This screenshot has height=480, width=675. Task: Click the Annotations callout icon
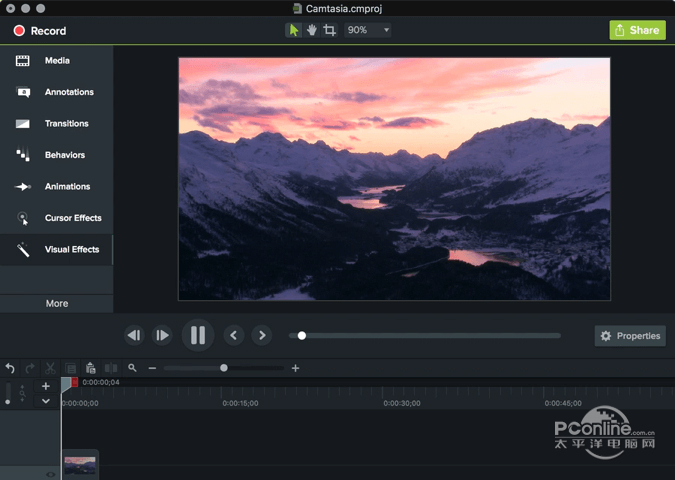[23, 92]
